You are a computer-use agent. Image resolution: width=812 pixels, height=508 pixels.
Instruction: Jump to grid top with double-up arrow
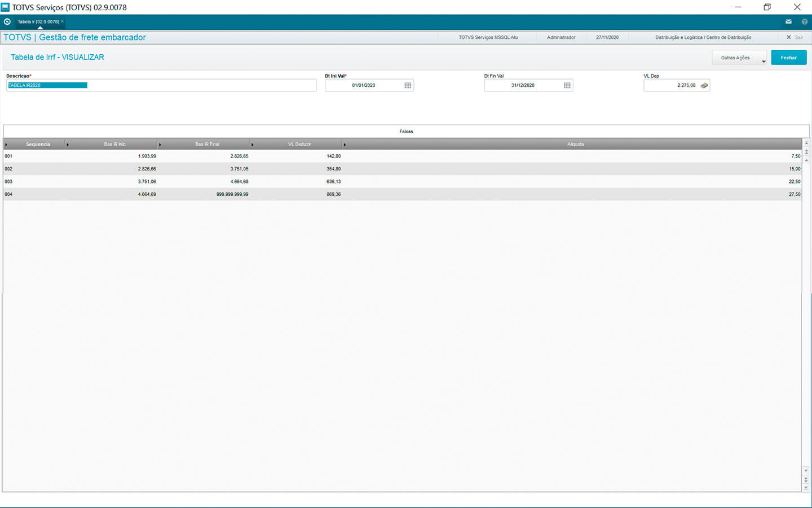click(806, 152)
